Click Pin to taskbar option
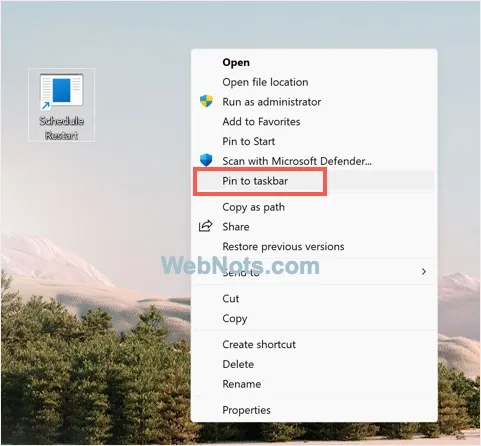 [255, 181]
